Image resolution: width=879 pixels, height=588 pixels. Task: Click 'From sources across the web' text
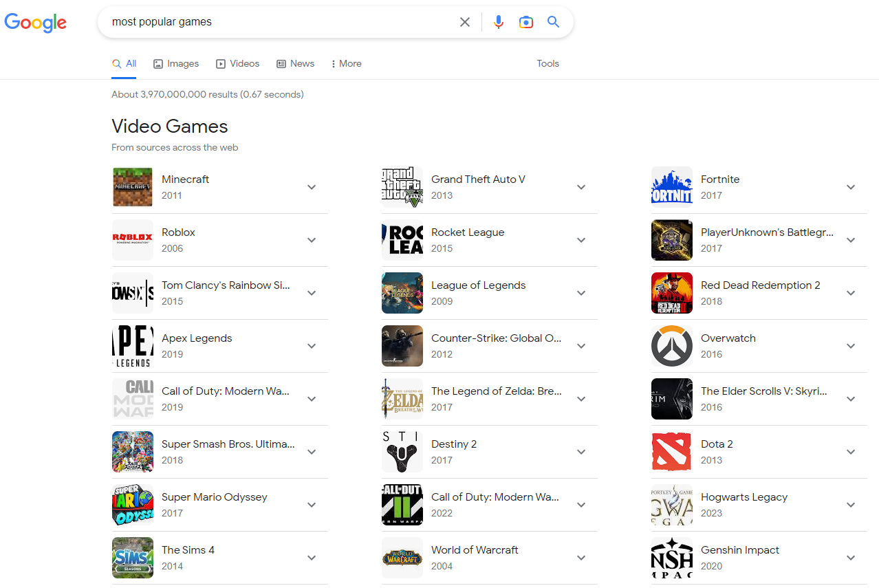point(175,147)
